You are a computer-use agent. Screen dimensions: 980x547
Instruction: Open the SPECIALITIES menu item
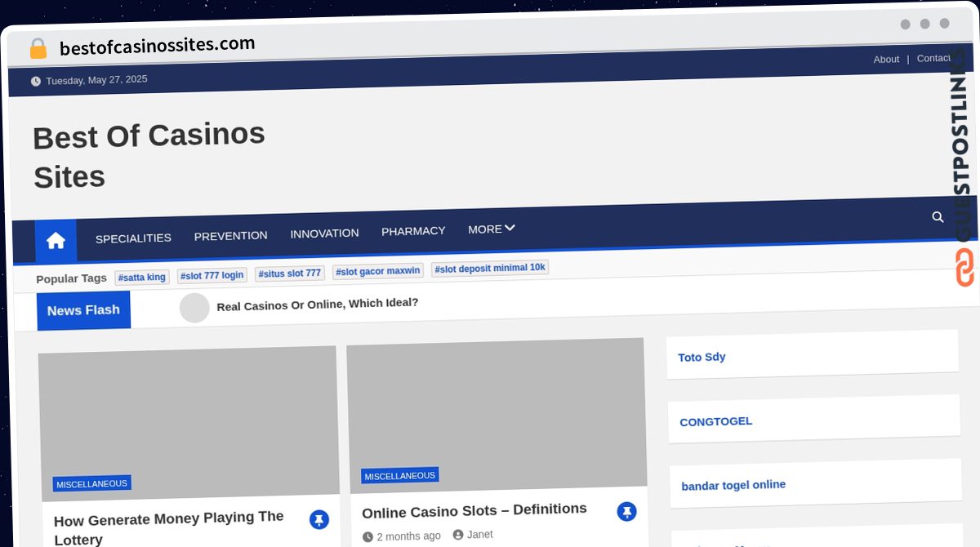coord(133,238)
